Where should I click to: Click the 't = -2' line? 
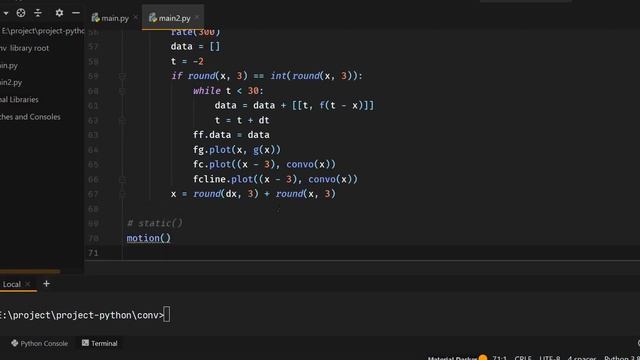187,61
